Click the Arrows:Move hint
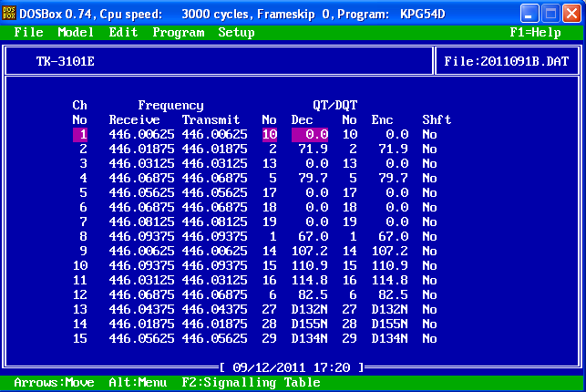The width and height of the screenshot is (586, 392). pos(54,383)
